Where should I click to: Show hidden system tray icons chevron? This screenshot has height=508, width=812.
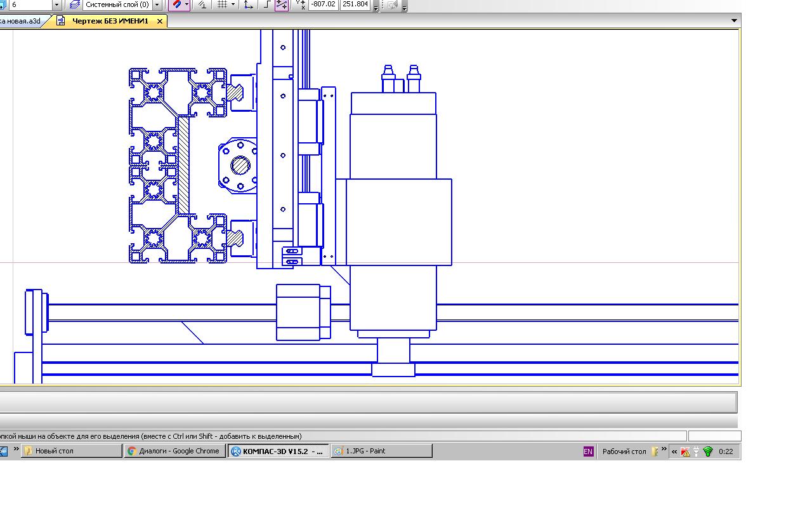pos(674,451)
